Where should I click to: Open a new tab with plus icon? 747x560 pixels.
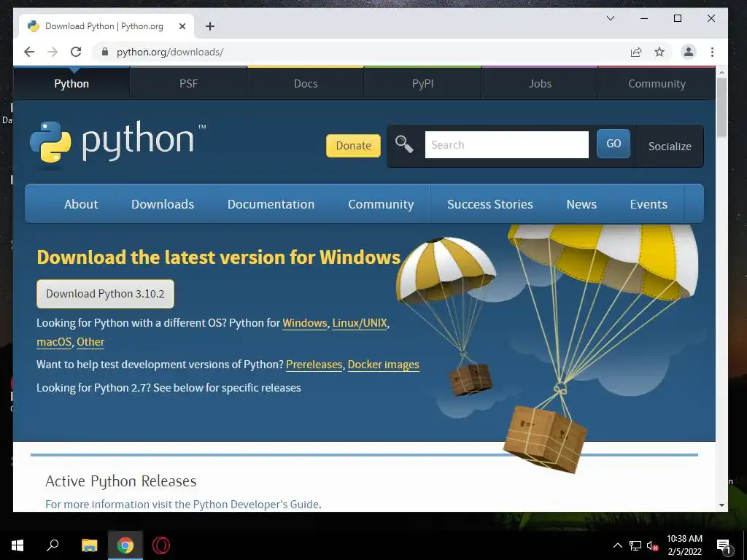click(210, 26)
